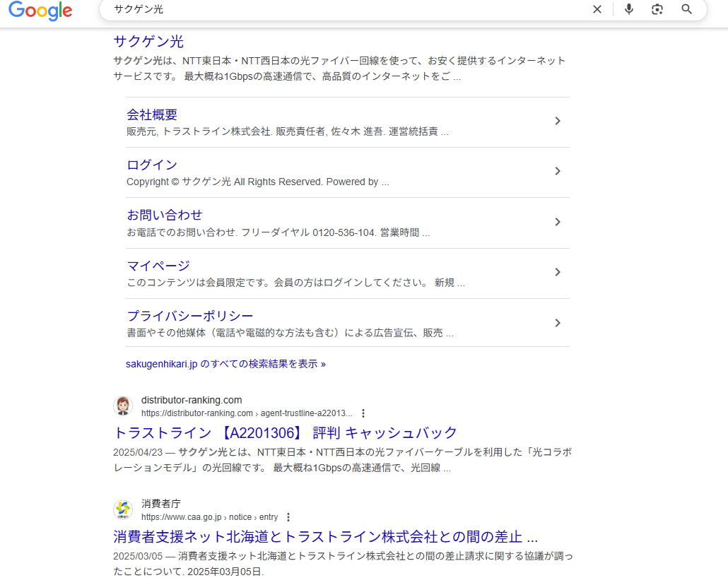Open the www.caa.go.jp URL breadcrumb
This screenshot has height=585, width=728.
pyautogui.click(x=209, y=517)
